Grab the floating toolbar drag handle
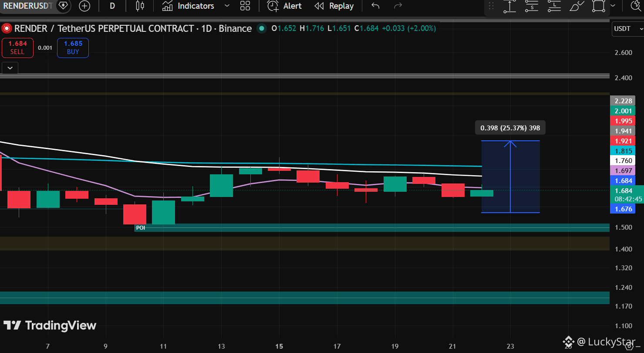The height and width of the screenshot is (353, 644). pos(492,6)
